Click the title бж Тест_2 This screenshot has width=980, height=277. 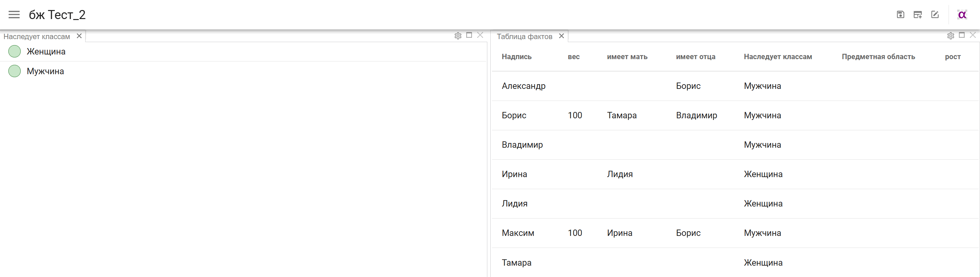(57, 15)
